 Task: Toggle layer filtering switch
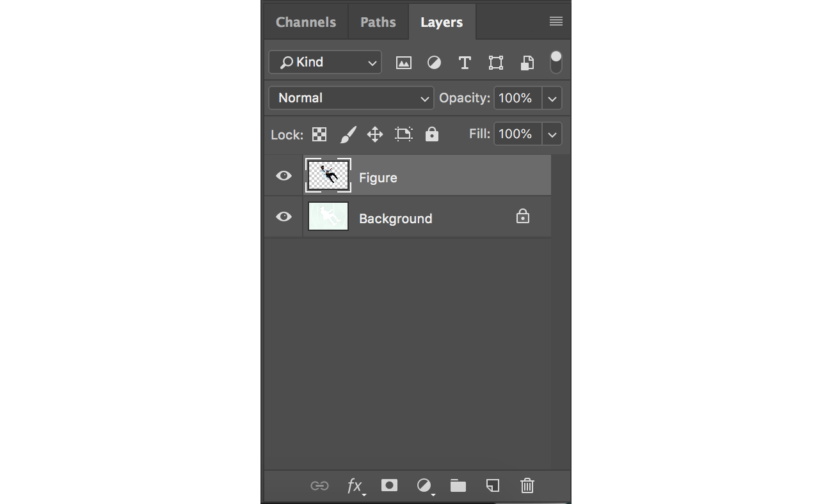coord(556,62)
